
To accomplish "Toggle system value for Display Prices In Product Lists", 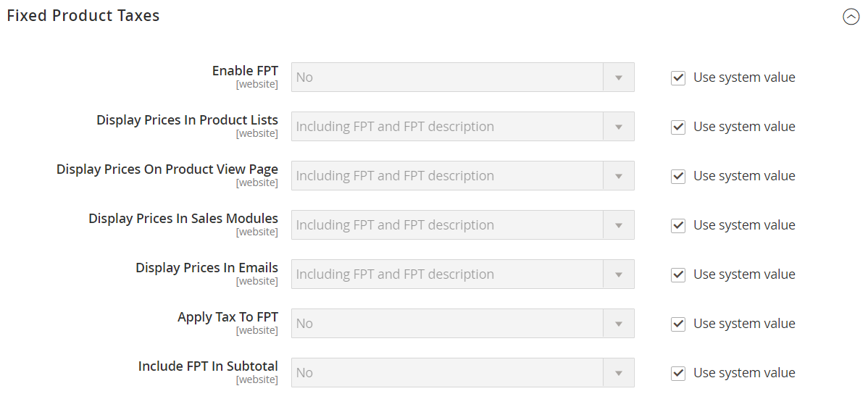I will (678, 127).
